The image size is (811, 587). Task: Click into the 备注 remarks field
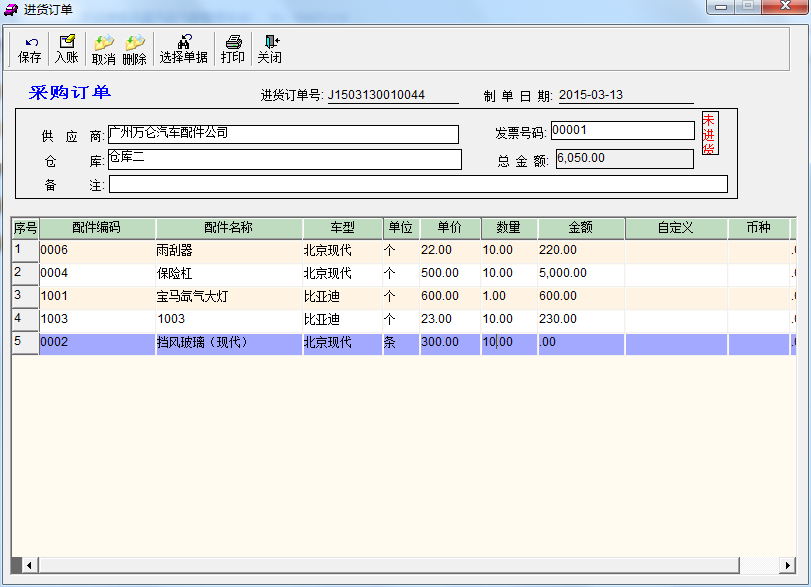point(418,184)
